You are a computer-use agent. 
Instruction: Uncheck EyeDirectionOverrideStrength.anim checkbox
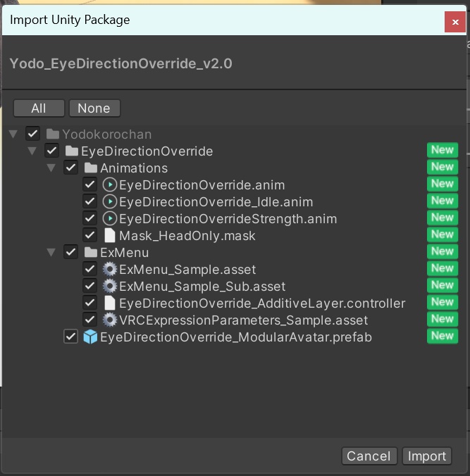tap(90, 218)
